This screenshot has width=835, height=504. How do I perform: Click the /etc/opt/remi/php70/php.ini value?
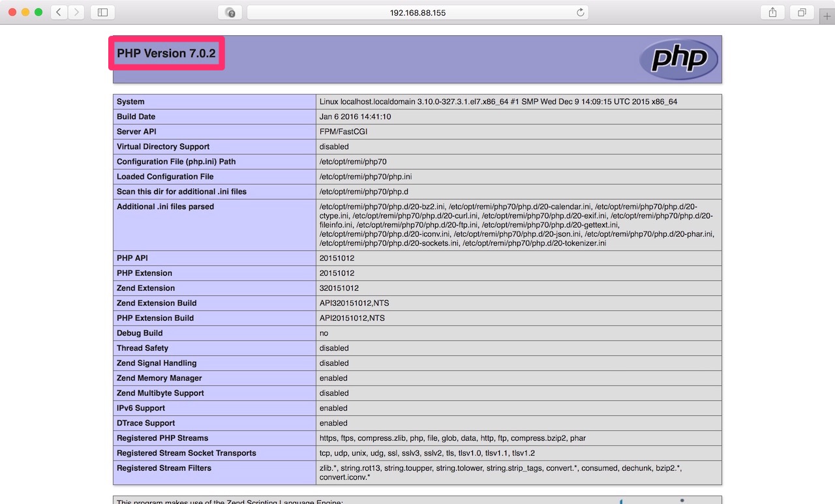tap(365, 177)
